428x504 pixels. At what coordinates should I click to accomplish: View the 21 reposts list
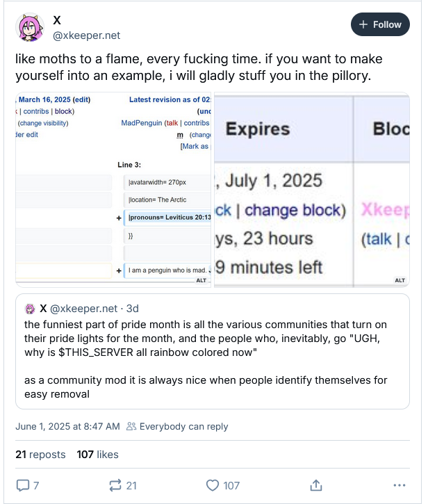(x=40, y=455)
